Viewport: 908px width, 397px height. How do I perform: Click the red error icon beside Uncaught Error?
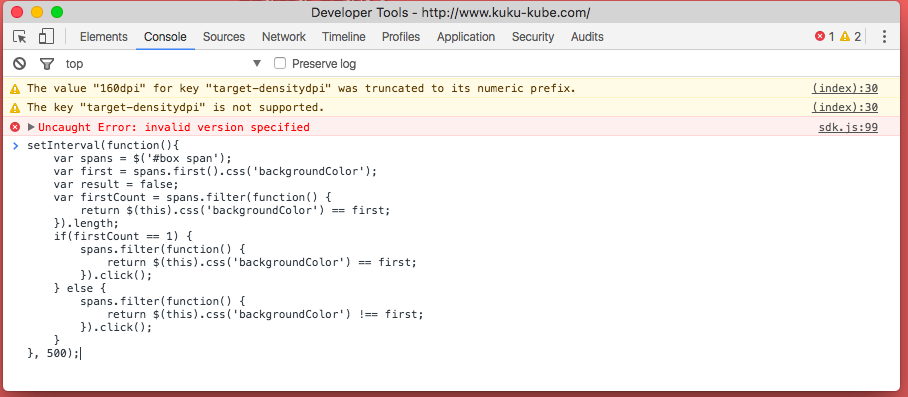point(15,127)
